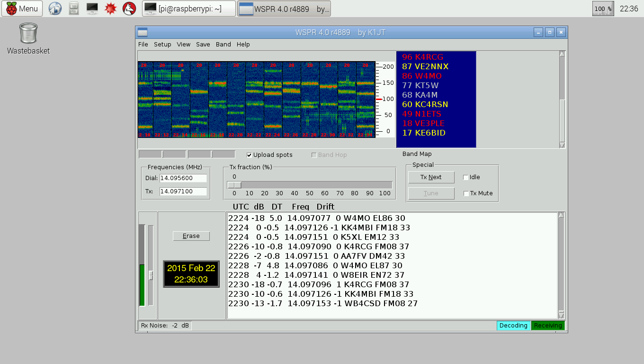Viewport: 644px width, 364px height.
Task: Select KE6BID in the band map
Action: 424,133
